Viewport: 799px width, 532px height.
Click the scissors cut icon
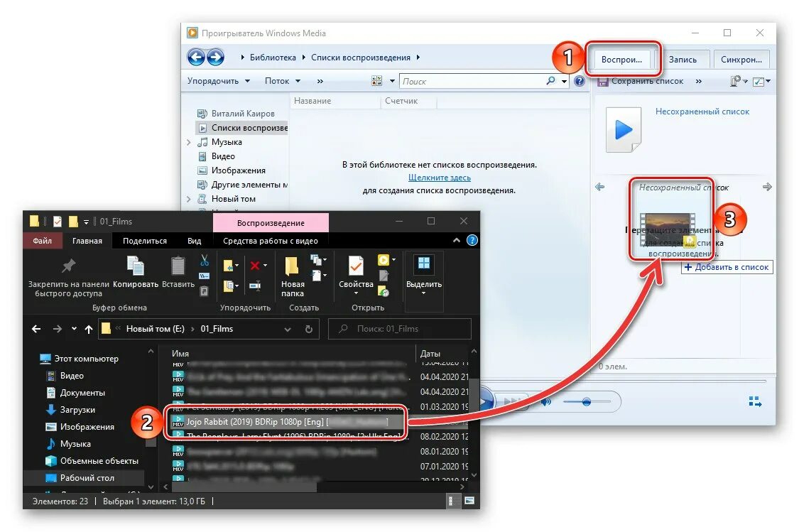tap(205, 261)
